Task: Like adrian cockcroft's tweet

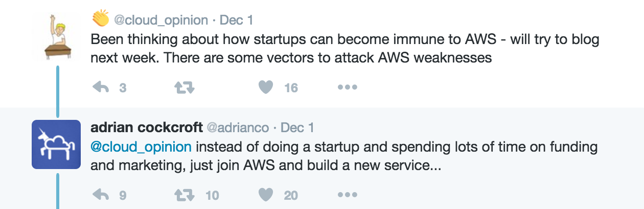Action: click(x=265, y=195)
